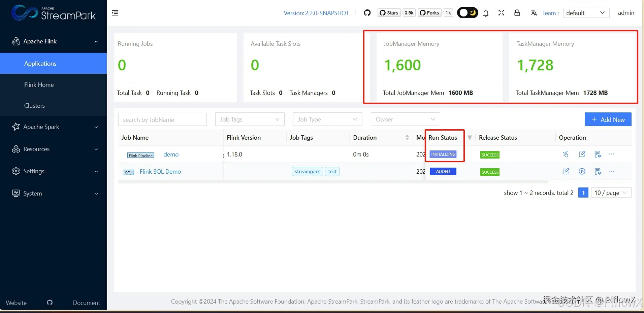Expand the Settings menu
The height and width of the screenshot is (313, 644).
click(53, 171)
